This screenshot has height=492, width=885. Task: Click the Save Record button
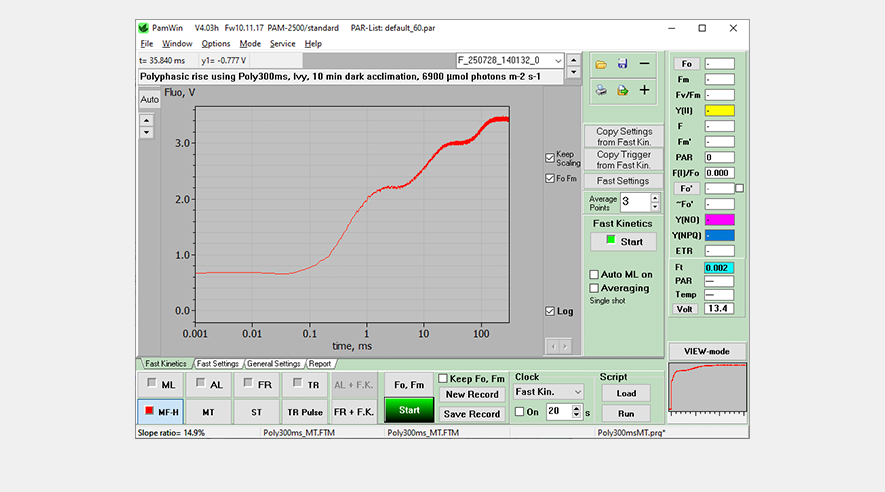pos(472,414)
